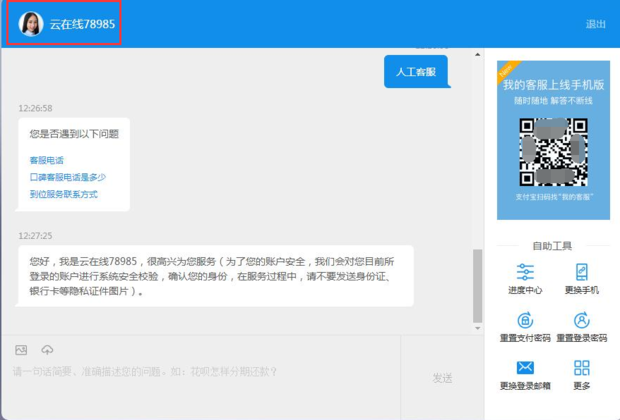The image size is (620, 420).
Task: Open 进度中心 progress center icon
Action: click(x=525, y=272)
